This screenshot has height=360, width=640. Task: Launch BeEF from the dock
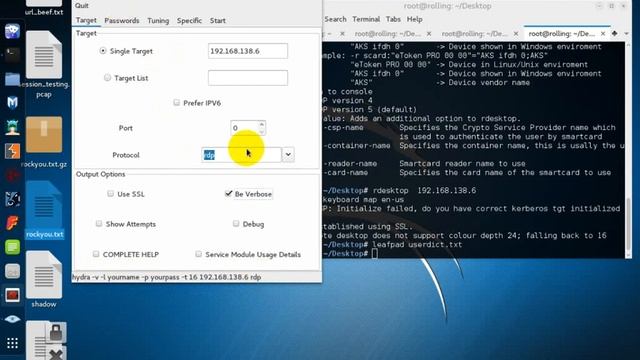(x=12, y=199)
